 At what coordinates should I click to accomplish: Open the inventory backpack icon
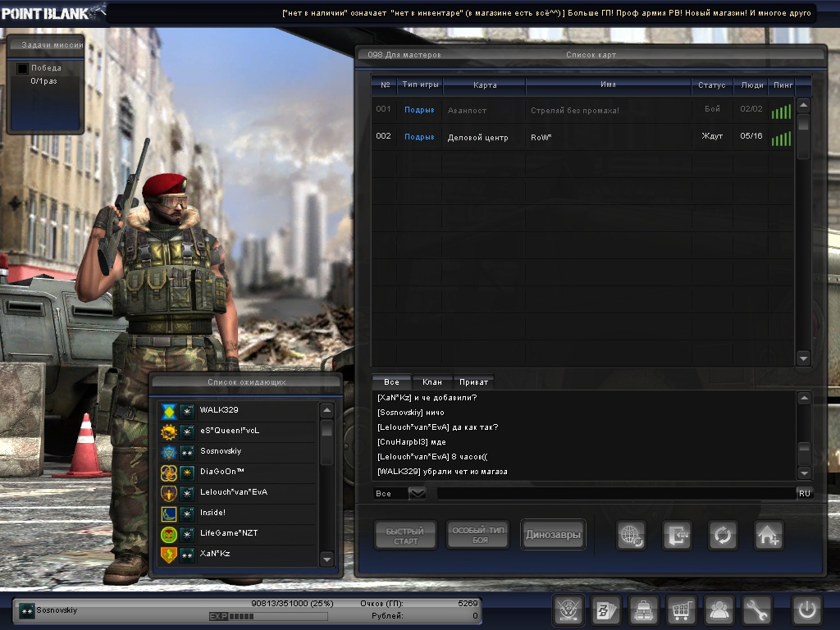coord(643,611)
